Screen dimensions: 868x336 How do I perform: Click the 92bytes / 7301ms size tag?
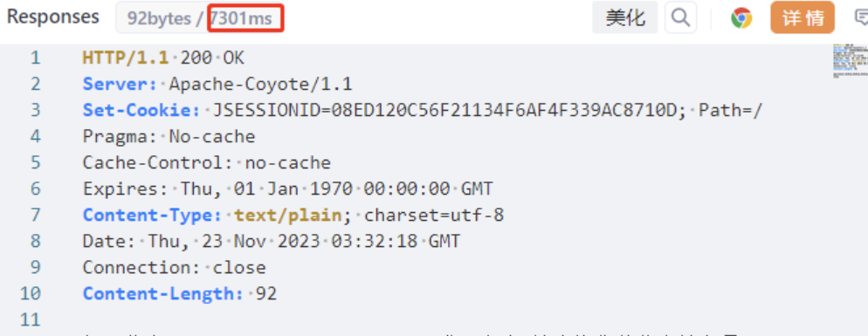[x=200, y=17]
